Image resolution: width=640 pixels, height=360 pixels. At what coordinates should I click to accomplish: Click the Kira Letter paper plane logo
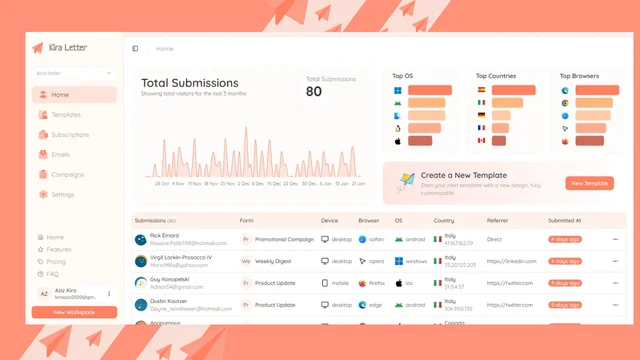pyautogui.click(x=38, y=48)
